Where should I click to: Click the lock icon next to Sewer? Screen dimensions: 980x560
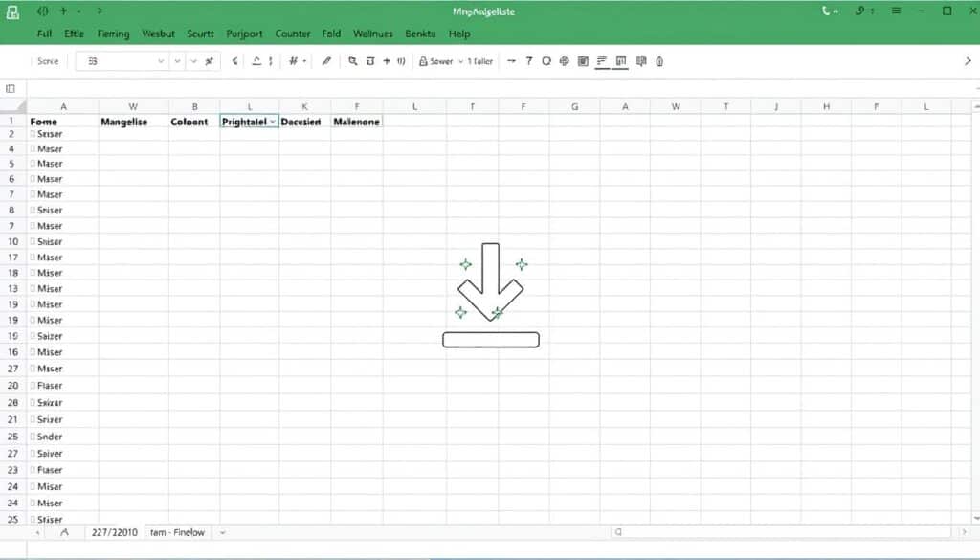pyautogui.click(x=423, y=61)
